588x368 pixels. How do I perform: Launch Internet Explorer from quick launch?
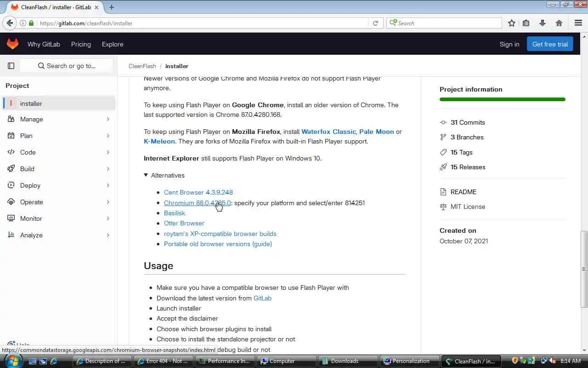[x=54, y=361]
